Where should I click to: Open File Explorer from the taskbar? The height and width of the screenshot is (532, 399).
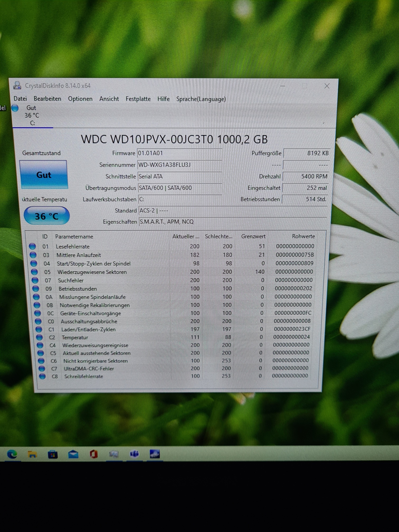point(32,454)
